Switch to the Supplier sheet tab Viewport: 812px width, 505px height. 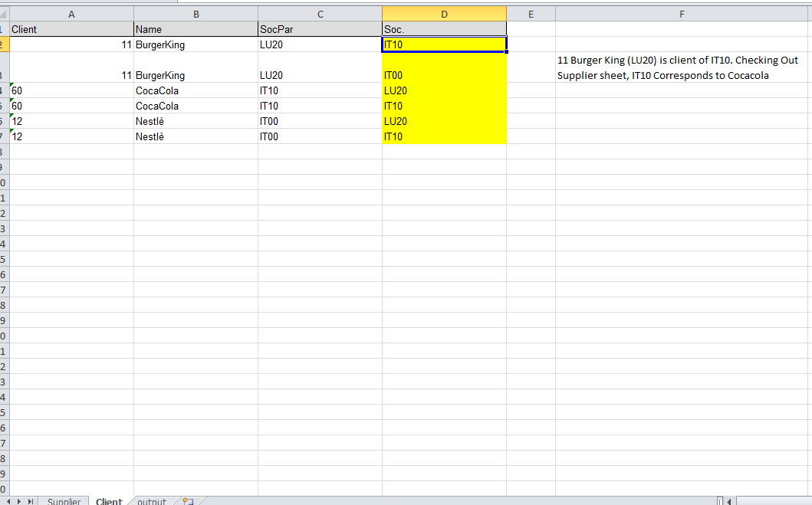[64, 501]
